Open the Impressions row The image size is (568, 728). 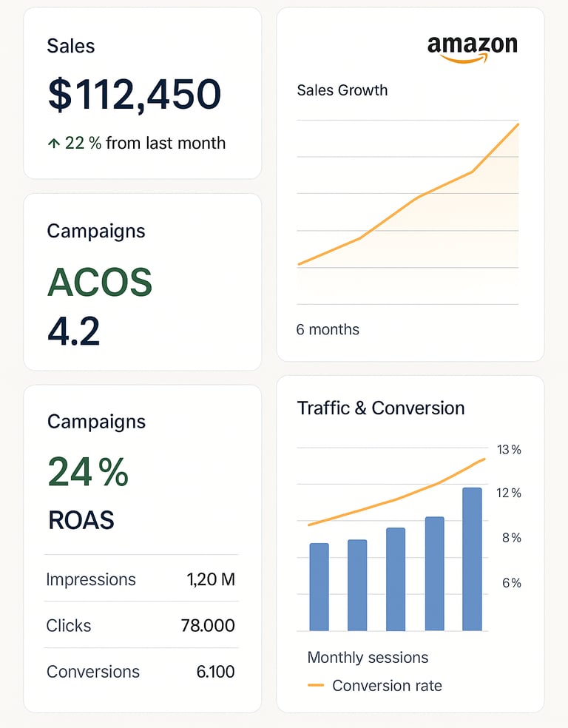(x=141, y=579)
